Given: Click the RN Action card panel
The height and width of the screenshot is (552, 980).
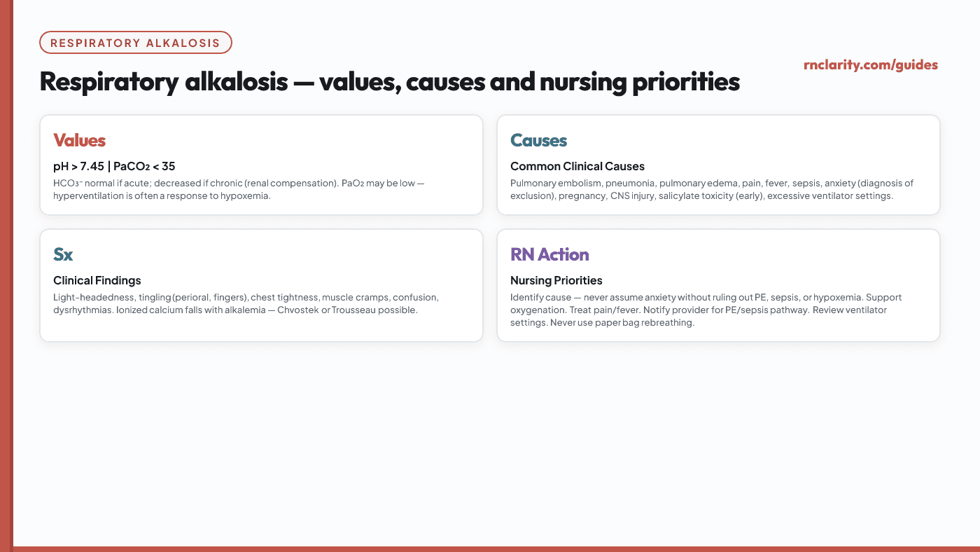Looking at the screenshot, I should (718, 286).
